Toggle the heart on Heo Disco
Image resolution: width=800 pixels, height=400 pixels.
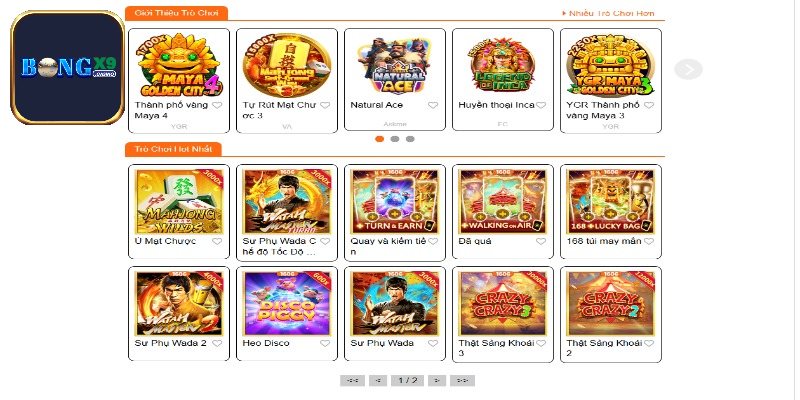tap(325, 343)
